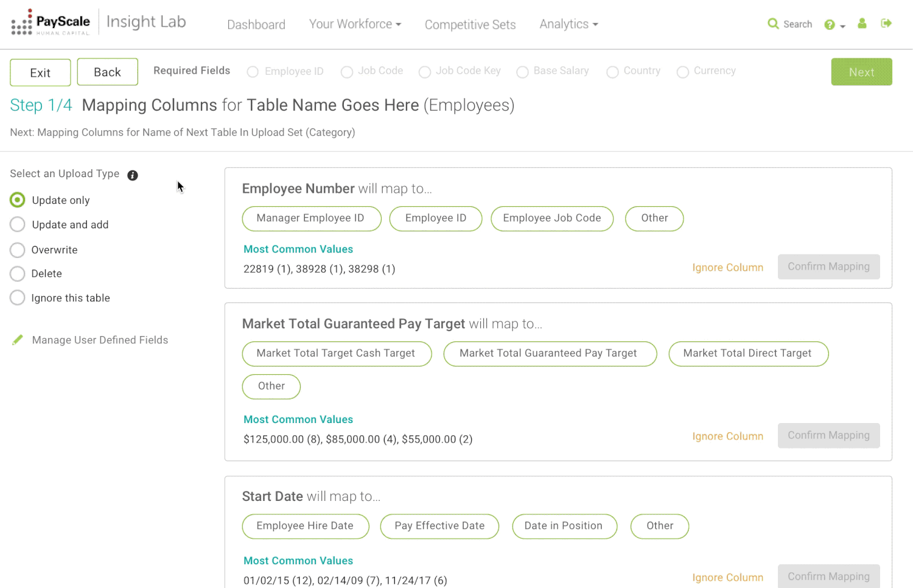Click the PayScale logo
The image size is (913, 588).
(51, 23)
